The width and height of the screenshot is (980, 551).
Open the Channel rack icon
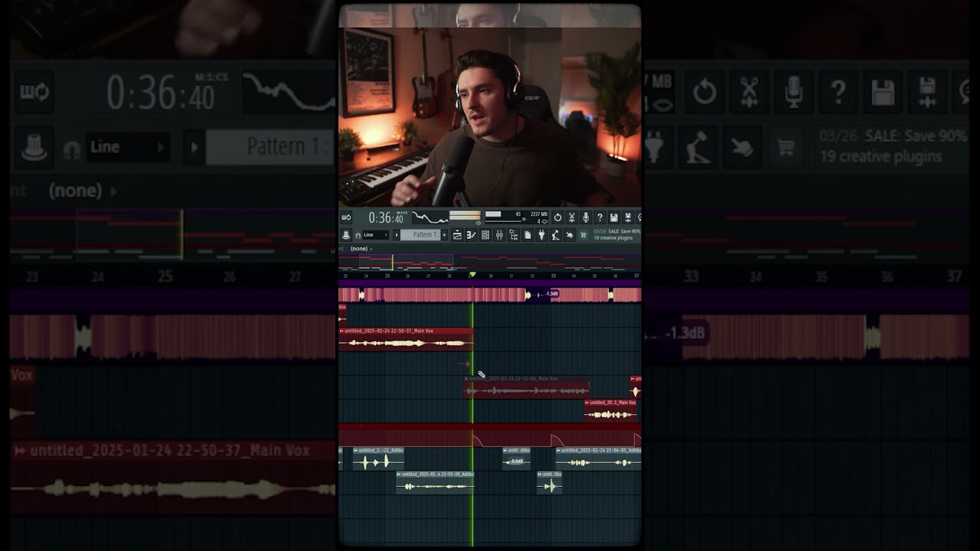[x=485, y=235]
